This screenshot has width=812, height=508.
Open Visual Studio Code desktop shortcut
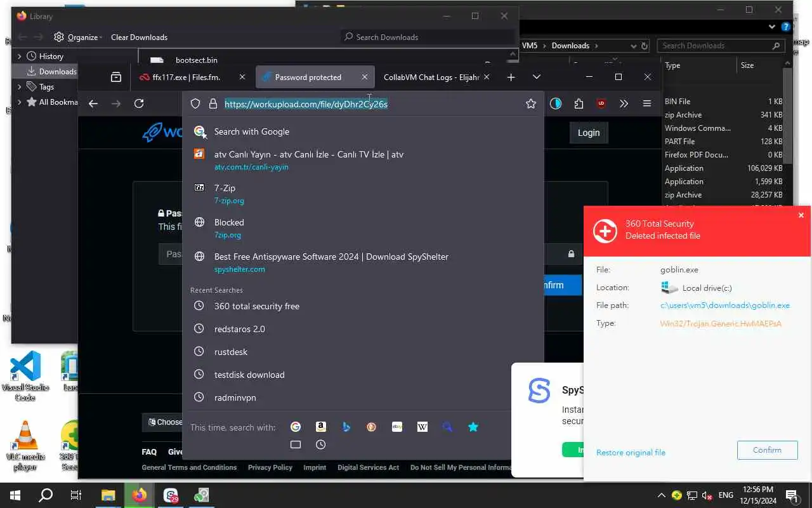(25, 377)
